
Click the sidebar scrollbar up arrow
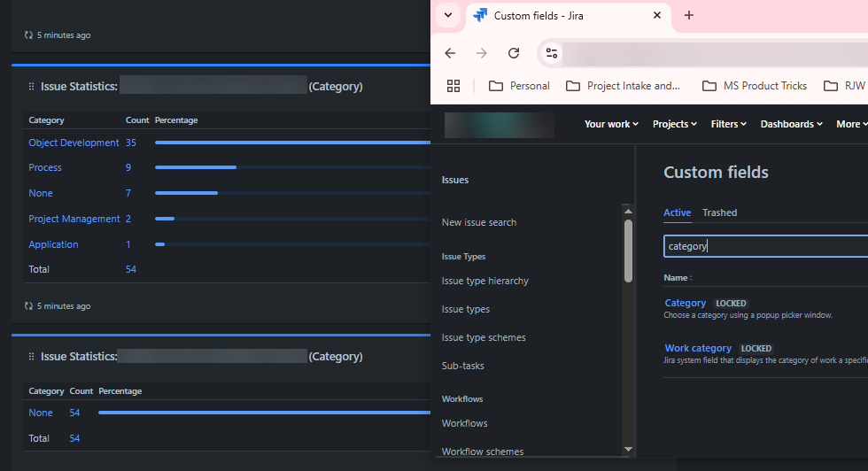pos(628,211)
